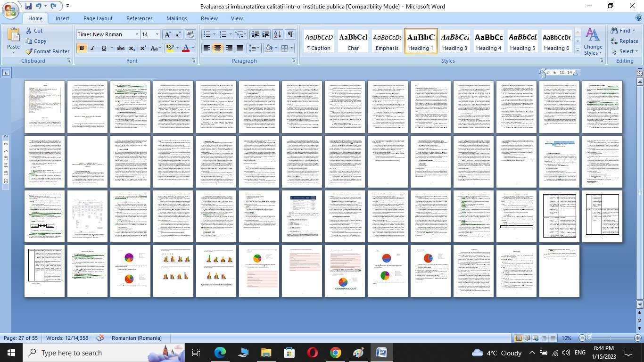Increase the paragraph indent
Viewport: 644px width, 362px height.
266,34
